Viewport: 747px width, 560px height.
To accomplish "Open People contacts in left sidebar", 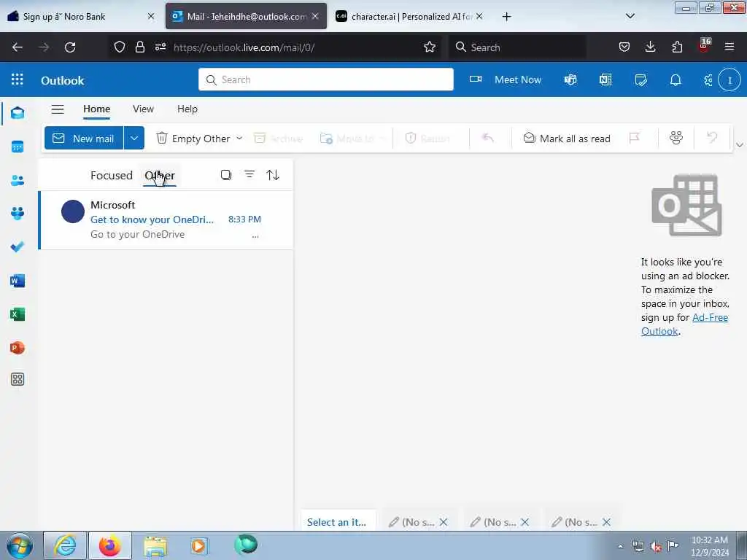I will pyautogui.click(x=18, y=181).
